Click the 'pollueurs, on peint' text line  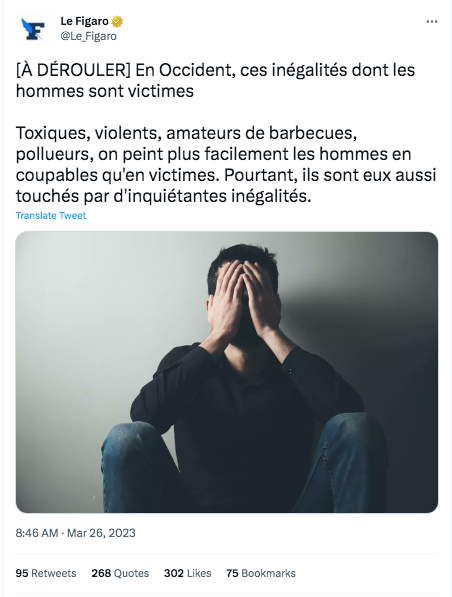[213, 154]
